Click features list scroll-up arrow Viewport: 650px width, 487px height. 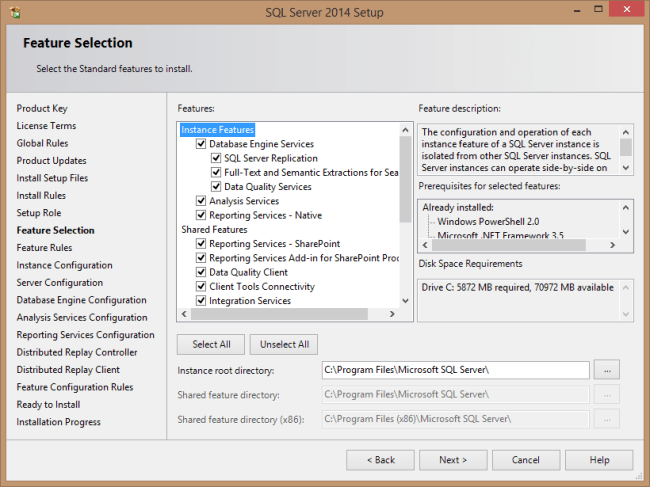[406, 129]
